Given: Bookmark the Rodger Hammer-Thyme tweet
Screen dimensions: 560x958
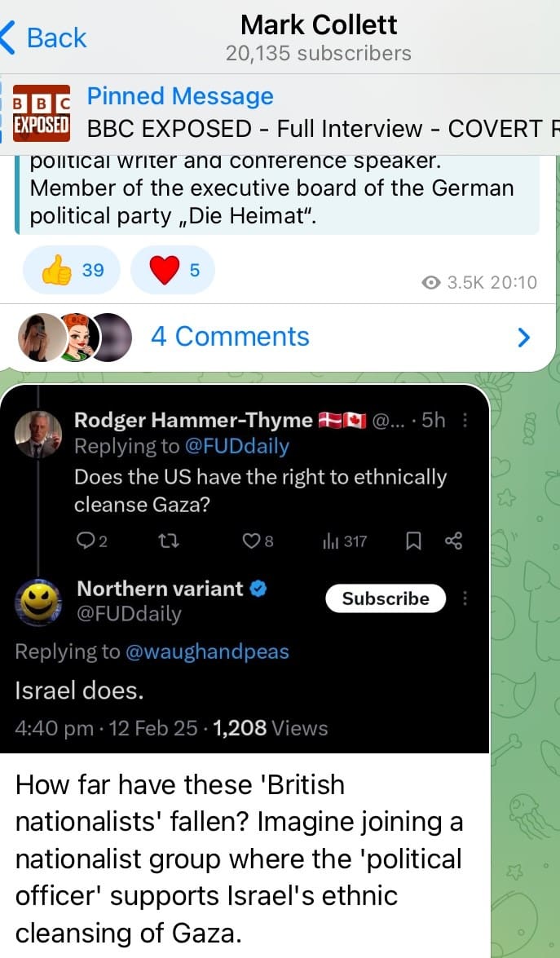Looking at the screenshot, I should click(x=413, y=541).
